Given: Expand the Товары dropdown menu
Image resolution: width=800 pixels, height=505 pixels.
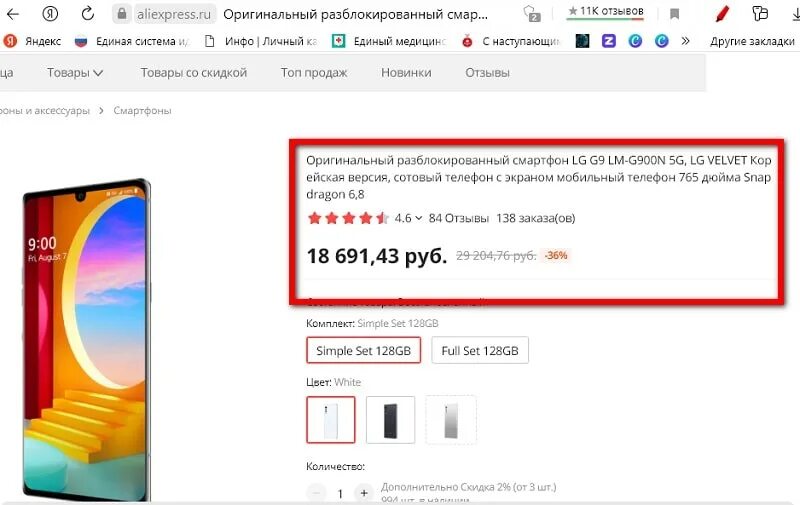Looking at the screenshot, I should 75,73.
